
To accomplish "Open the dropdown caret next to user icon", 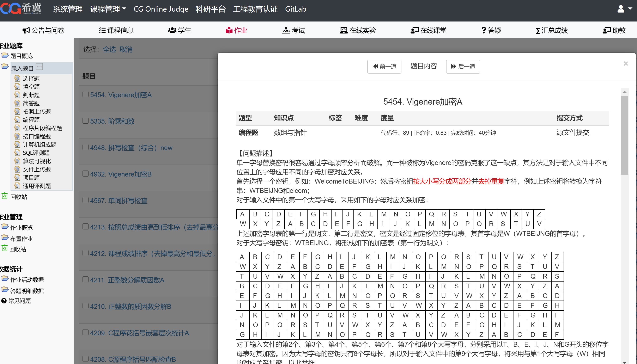I will tap(631, 9).
